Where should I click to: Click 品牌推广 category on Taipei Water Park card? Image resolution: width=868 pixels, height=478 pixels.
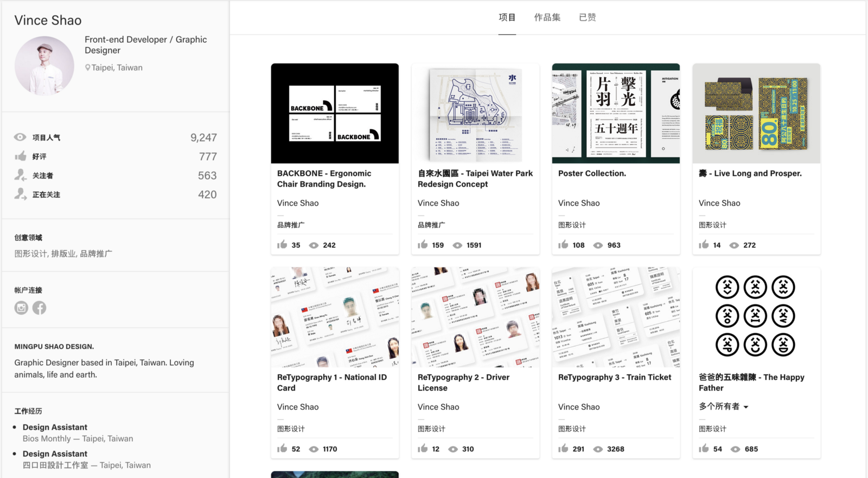[431, 225]
